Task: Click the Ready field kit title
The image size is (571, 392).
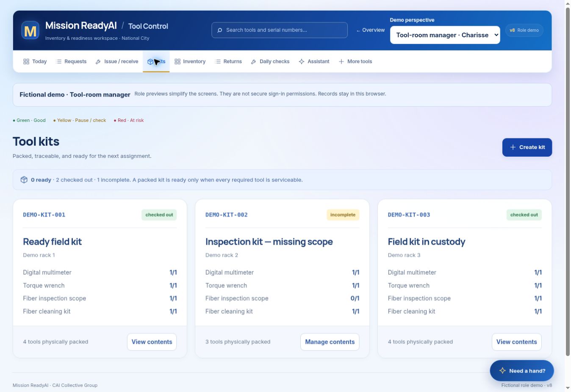Action: pos(52,242)
